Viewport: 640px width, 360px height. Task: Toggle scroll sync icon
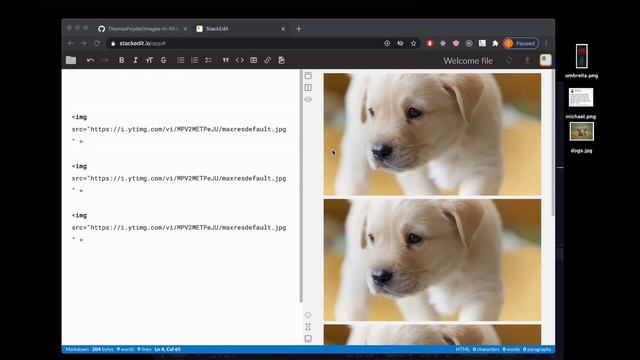(308, 327)
